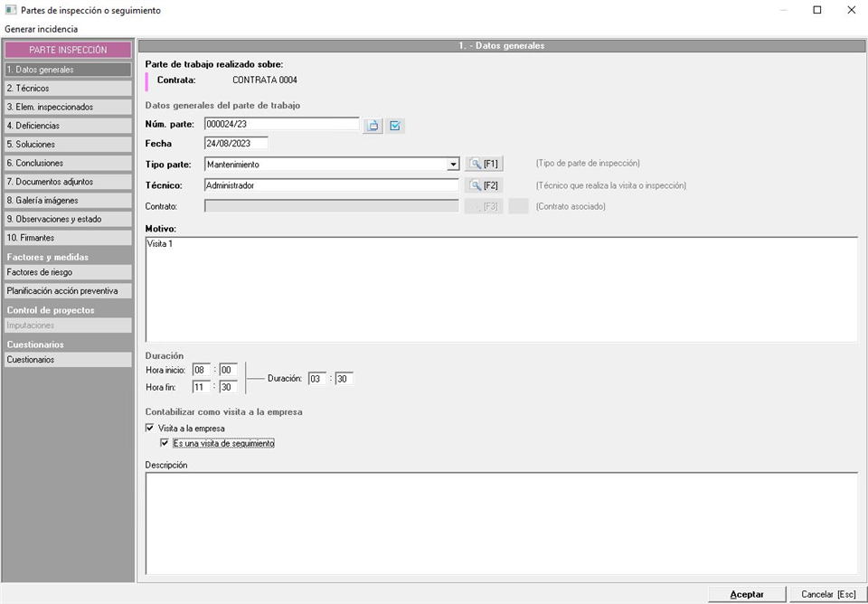Select 1. Datos generales section
This screenshot has width=868, height=604.
68,70
